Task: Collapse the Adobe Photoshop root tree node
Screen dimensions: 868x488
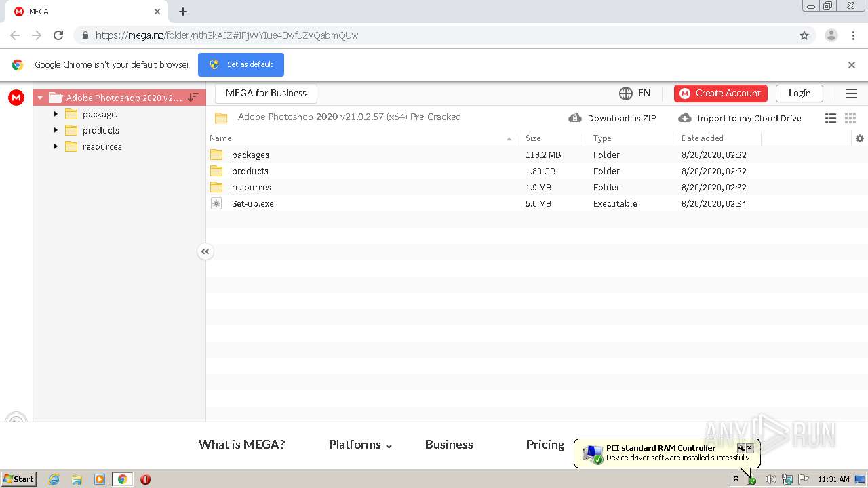Action: pyautogui.click(x=40, y=98)
